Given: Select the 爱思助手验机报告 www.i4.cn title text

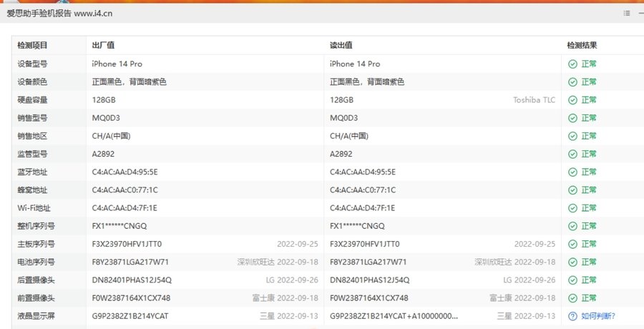Looking at the screenshot, I should [x=59, y=14].
